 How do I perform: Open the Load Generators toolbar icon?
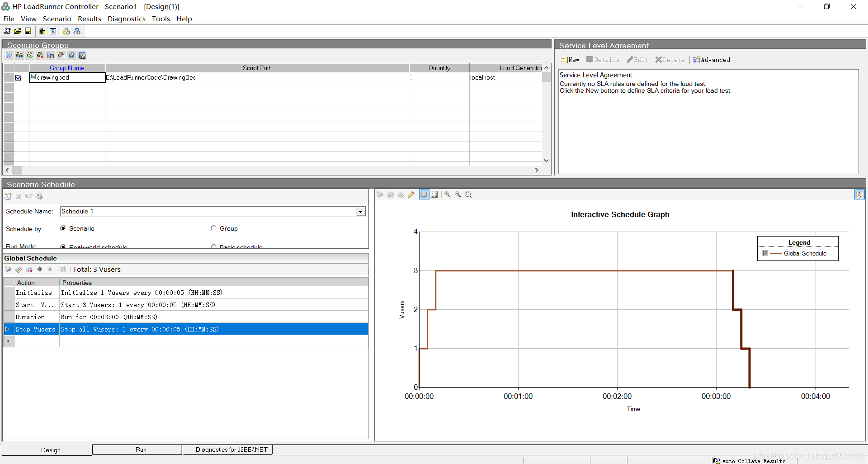point(42,31)
